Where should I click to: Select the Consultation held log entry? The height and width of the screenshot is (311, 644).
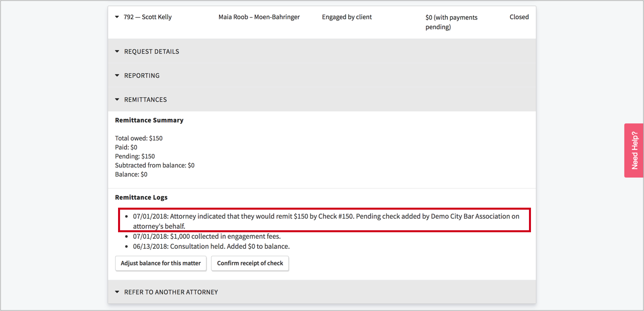click(211, 246)
